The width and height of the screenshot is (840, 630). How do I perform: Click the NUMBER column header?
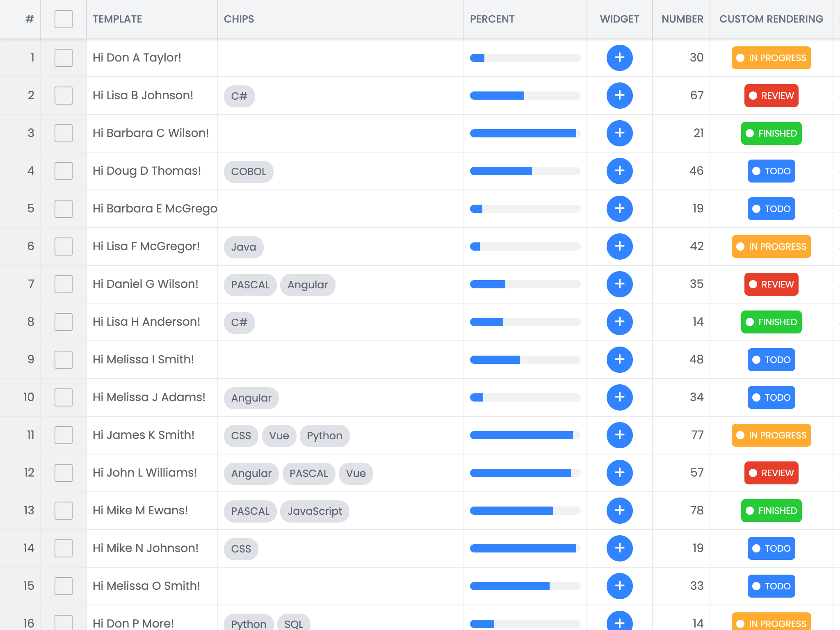pos(682,19)
